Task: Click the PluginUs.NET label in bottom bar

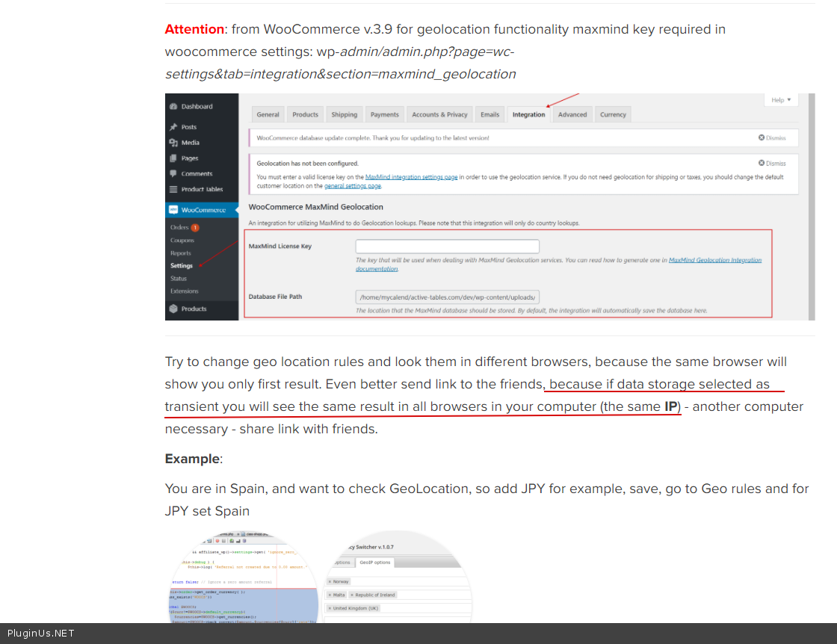Action: (x=40, y=634)
